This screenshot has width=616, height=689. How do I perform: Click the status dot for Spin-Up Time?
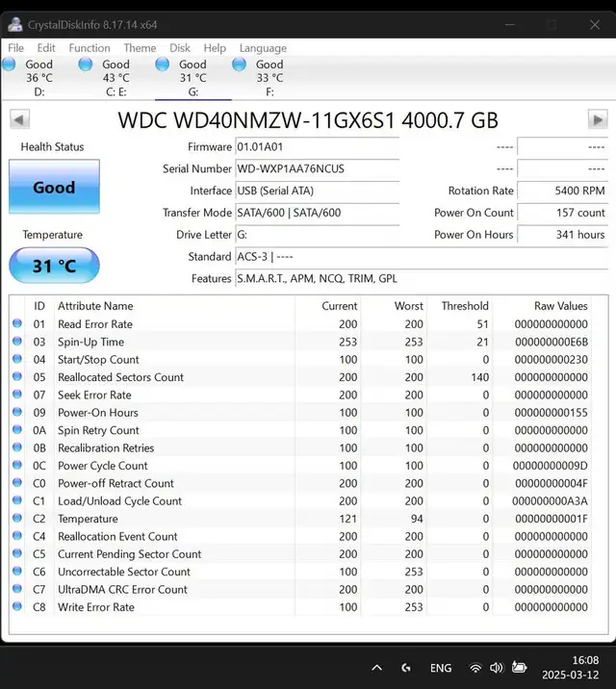point(17,341)
